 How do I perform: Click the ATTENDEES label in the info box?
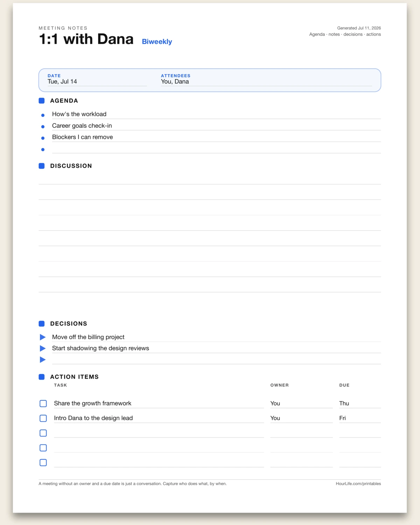tap(176, 76)
